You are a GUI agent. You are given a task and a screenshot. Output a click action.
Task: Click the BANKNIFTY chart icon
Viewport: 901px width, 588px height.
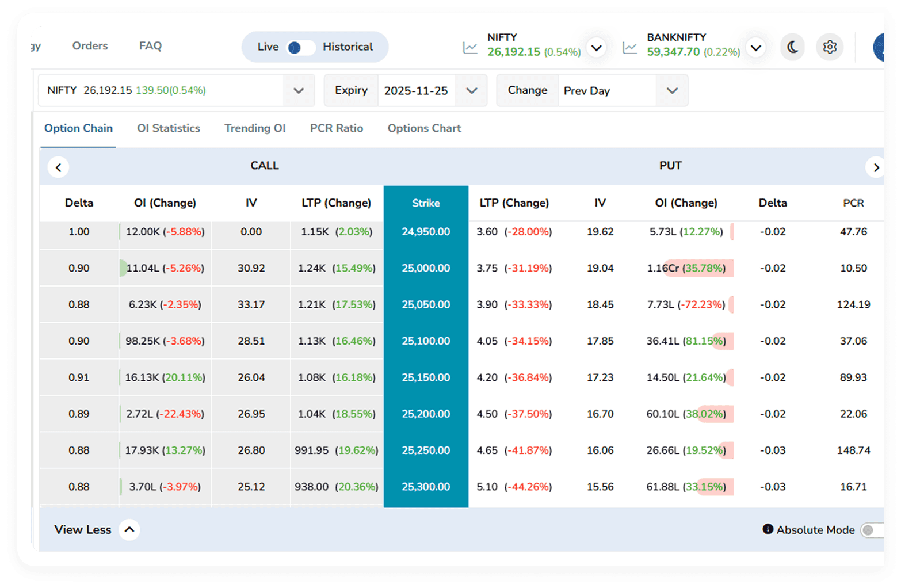[629, 48]
